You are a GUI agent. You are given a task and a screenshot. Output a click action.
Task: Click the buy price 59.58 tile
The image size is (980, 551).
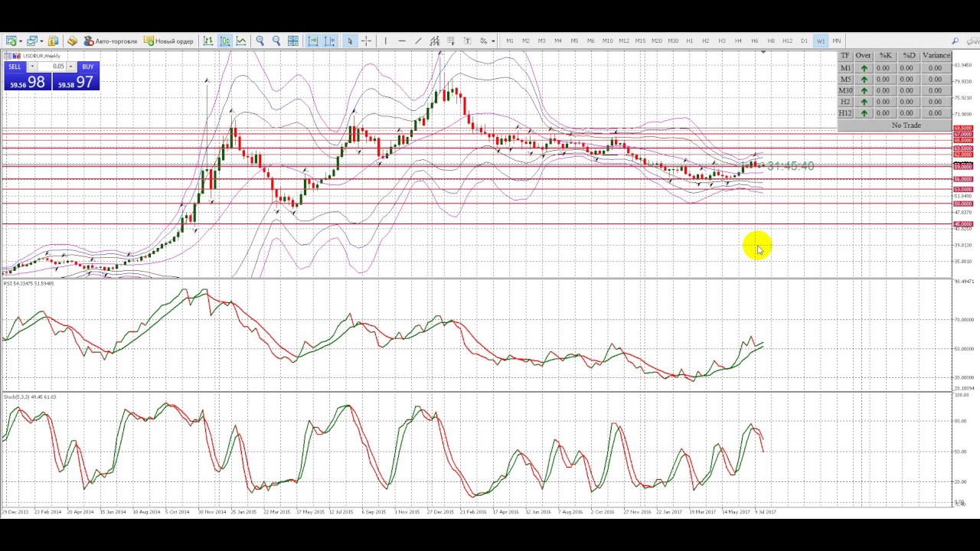pyautogui.click(x=76, y=82)
